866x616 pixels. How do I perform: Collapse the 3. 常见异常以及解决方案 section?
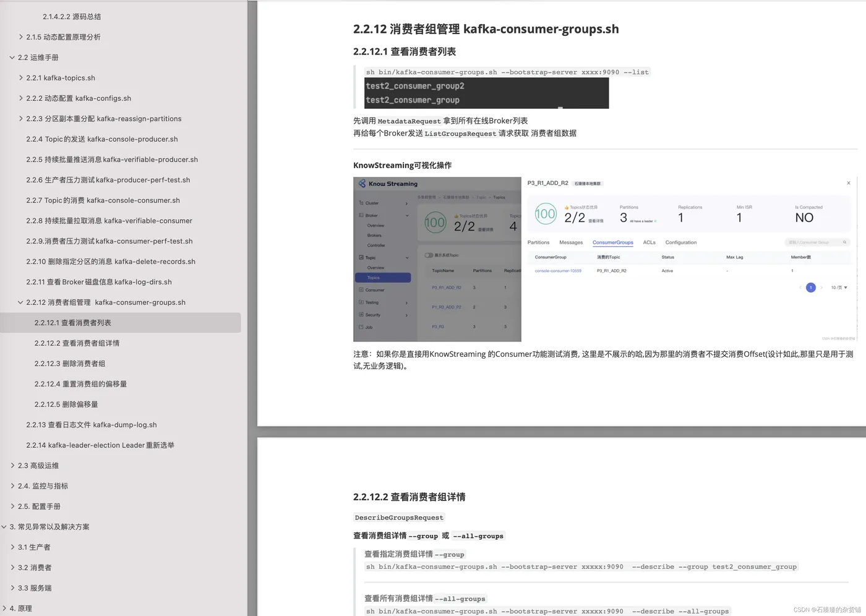click(x=4, y=527)
